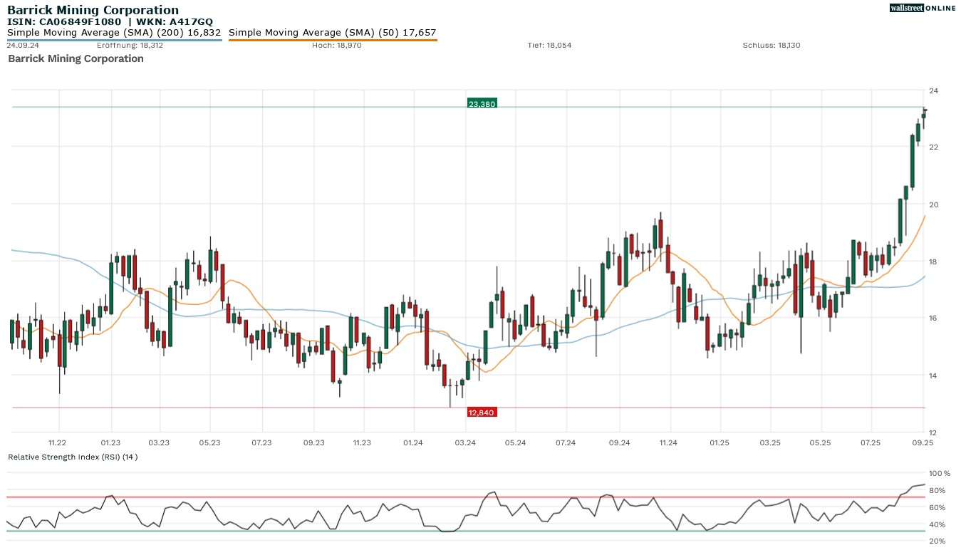Click the blue SMA 200 legend color bar
The height and width of the screenshot is (560, 961).
pos(114,40)
